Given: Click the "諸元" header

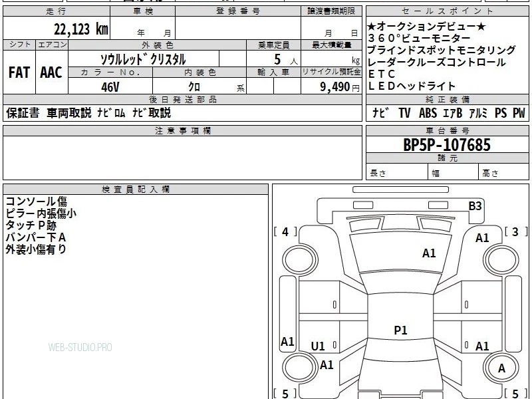Looking at the screenshot, I should [447, 158].
